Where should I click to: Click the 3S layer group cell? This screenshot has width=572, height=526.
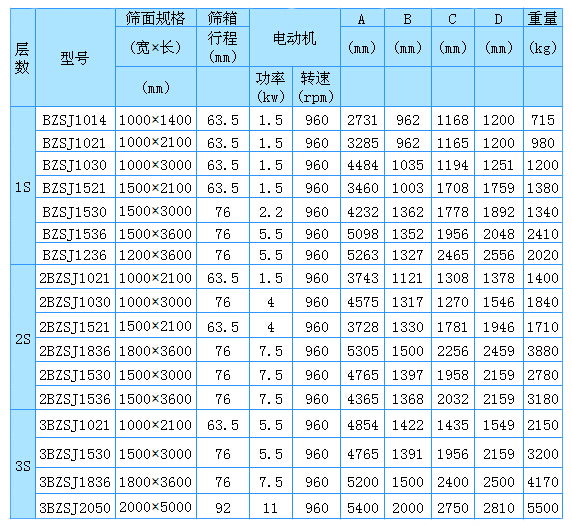point(23,464)
